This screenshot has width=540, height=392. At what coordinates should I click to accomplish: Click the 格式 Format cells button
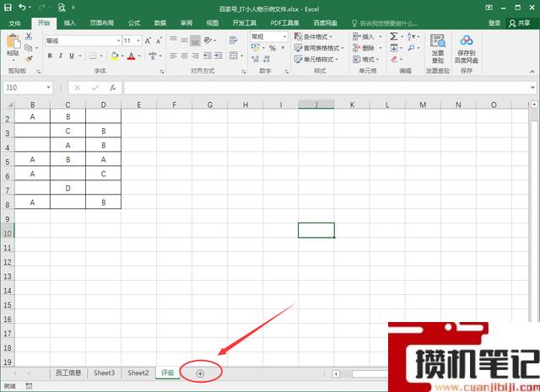(x=365, y=59)
